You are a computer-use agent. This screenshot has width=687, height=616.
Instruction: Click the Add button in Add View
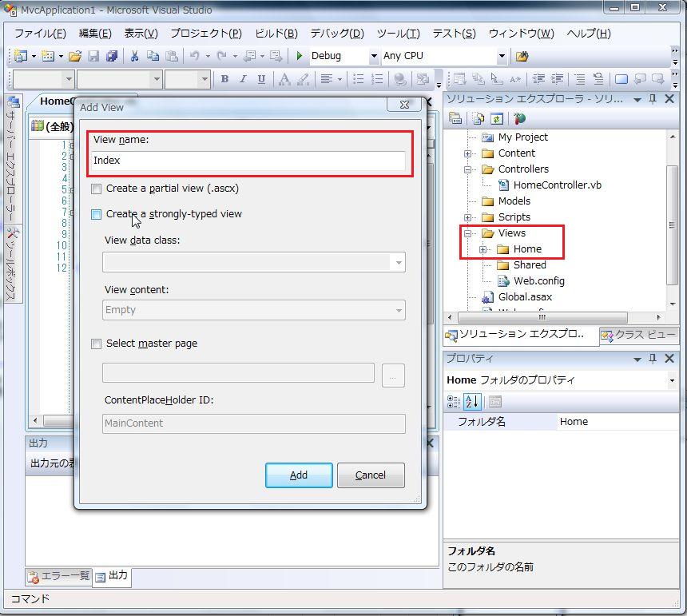[x=298, y=475]
